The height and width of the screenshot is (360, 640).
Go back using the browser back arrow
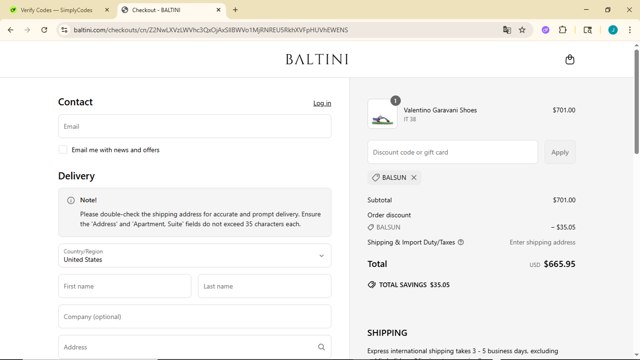tap(11, 30)
